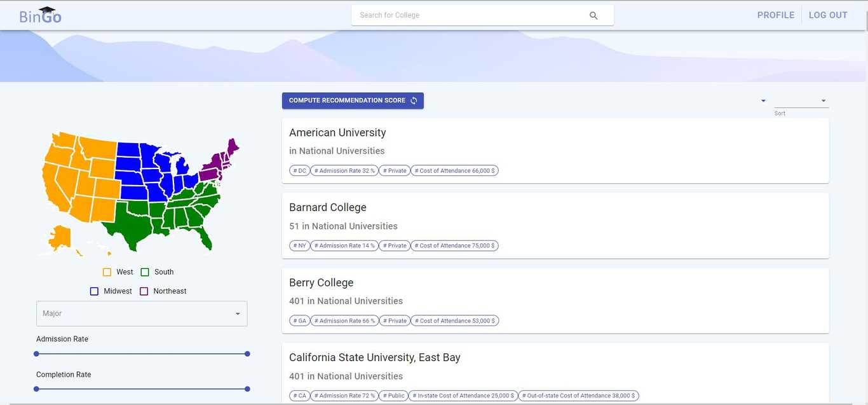
Task: Click the Admission Rate 14 % tag
Action: click(344, 245)
